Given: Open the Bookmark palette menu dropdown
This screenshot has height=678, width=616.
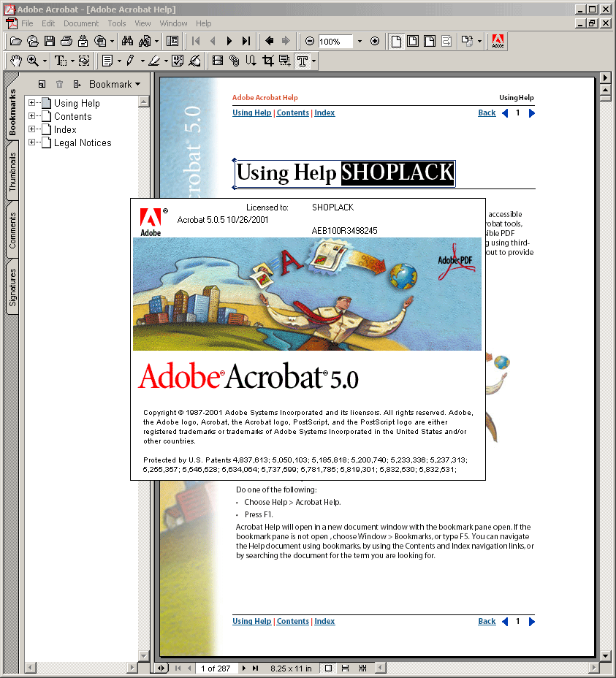Looking at the screenshot, I should click(115, 84).
